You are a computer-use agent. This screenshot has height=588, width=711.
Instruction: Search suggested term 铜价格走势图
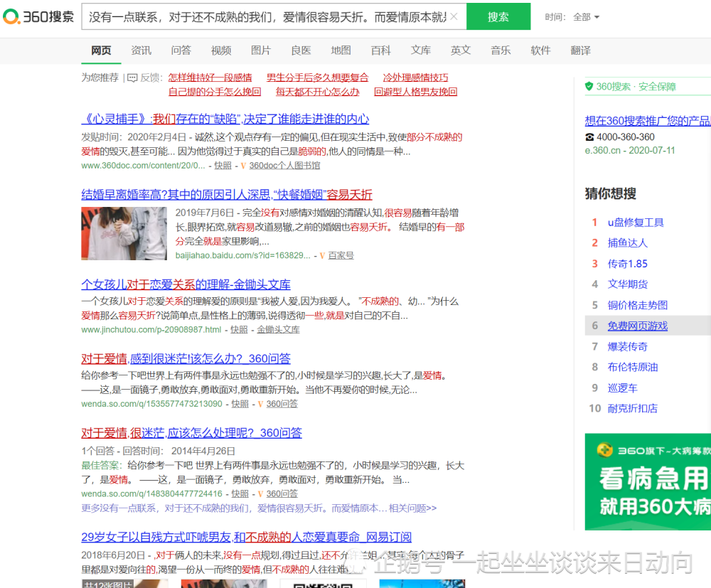tap(638, 305)
